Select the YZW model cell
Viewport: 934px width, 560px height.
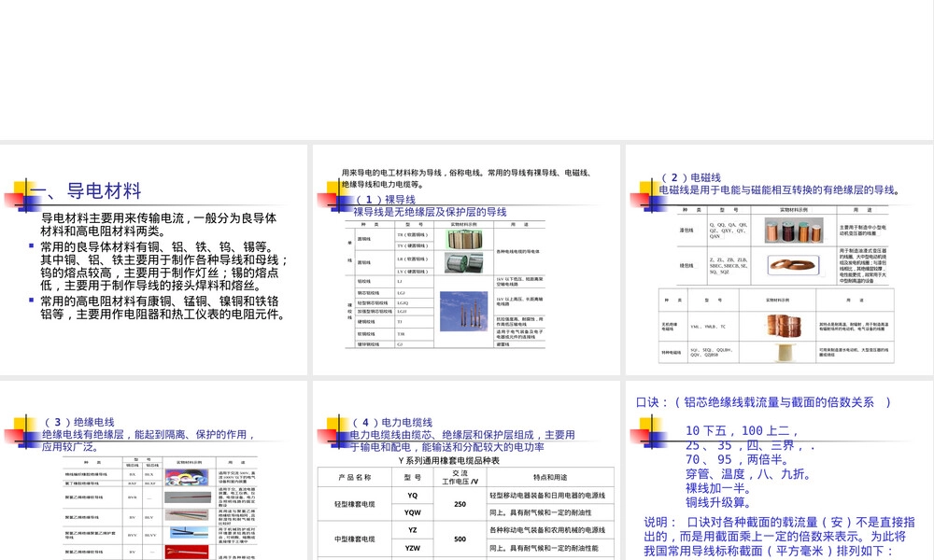tap(412, 548)
